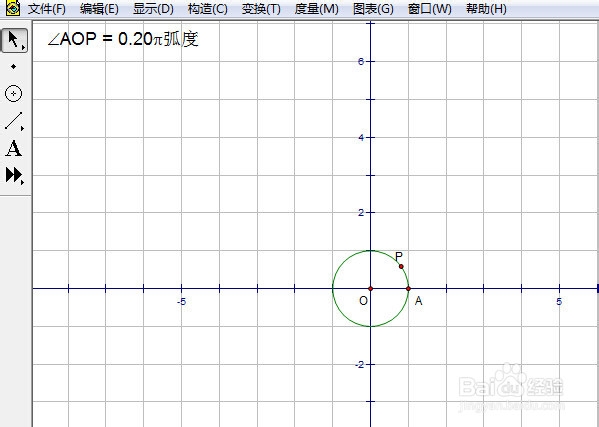
Task: Open the 显示(D) menu
Action: tap(153, 9)
